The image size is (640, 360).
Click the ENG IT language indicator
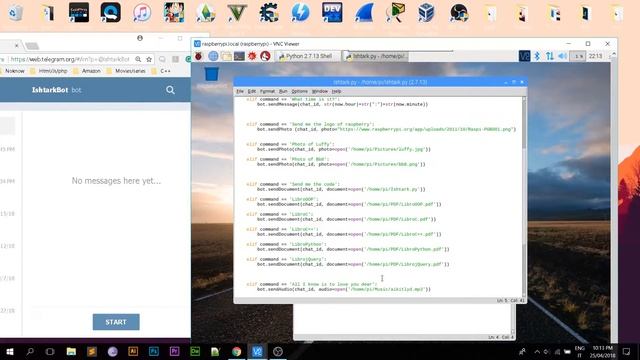coord(580,351)
